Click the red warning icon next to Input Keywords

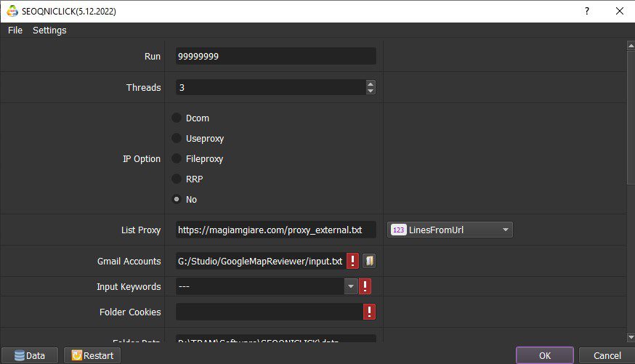click(x=365, y=286)
